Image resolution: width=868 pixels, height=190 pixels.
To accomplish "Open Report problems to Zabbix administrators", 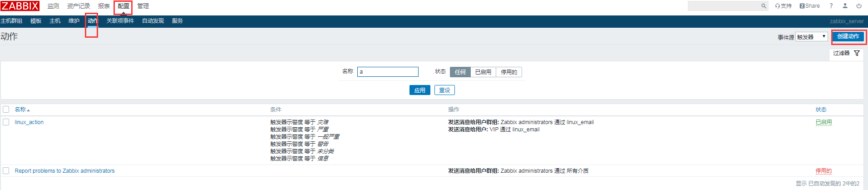I will (64, 171).
